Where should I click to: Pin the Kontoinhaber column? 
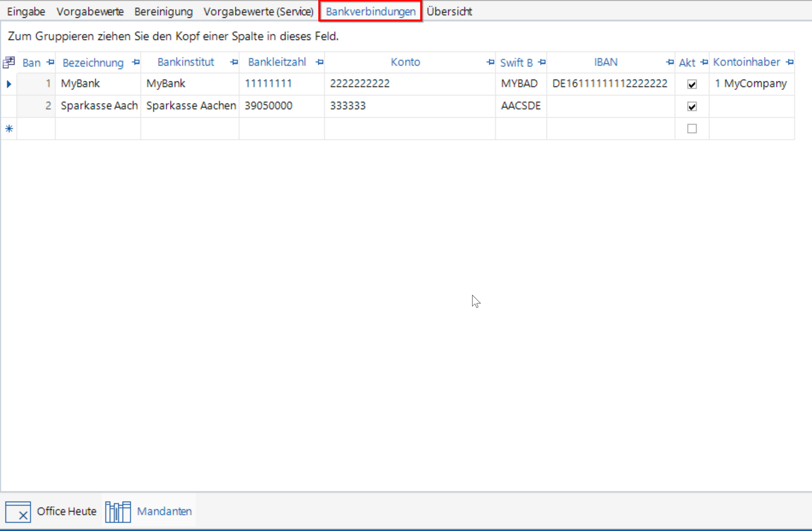pyautogui.click(x=790, y=62)
